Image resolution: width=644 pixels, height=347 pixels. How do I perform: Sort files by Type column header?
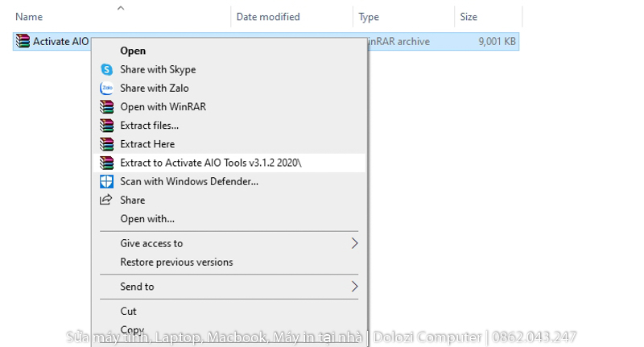click(369, 17)
